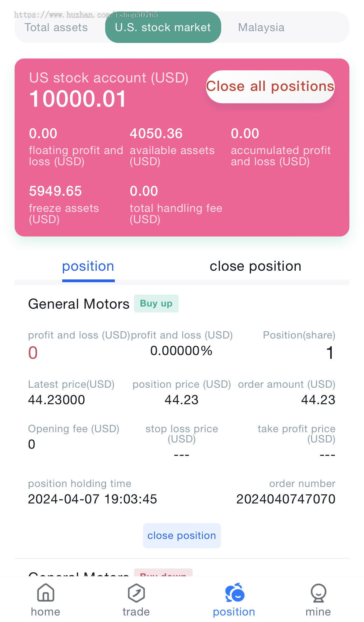Switch to the Malaysia tab

[261, 27]
